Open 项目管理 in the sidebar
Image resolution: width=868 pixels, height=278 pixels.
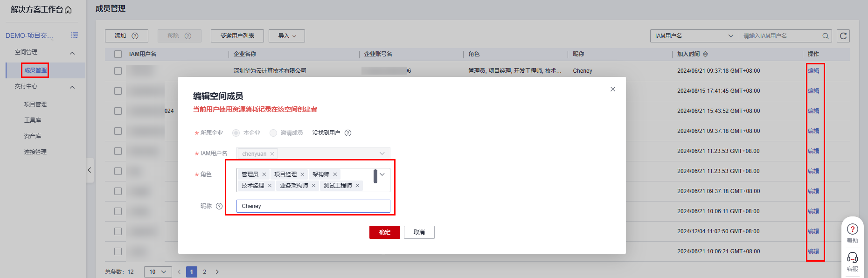coord(35,104)
